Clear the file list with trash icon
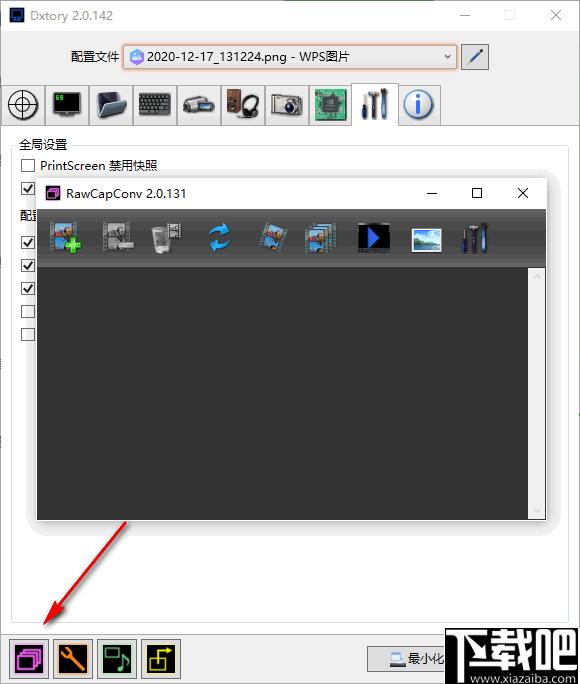This screenshot has height=684, width=580. pos(166,238)
